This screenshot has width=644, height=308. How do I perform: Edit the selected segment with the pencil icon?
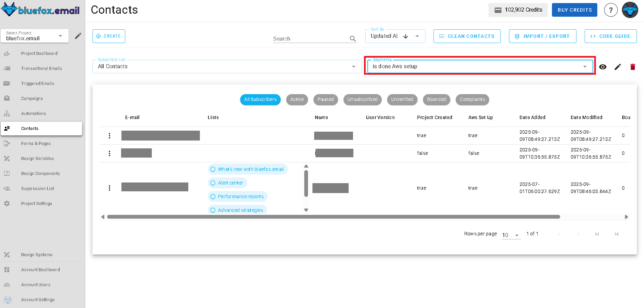[617, 67]
